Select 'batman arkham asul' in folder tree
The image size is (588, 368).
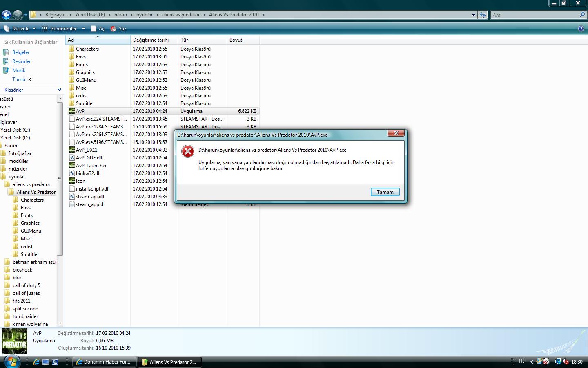click(34, 262)
